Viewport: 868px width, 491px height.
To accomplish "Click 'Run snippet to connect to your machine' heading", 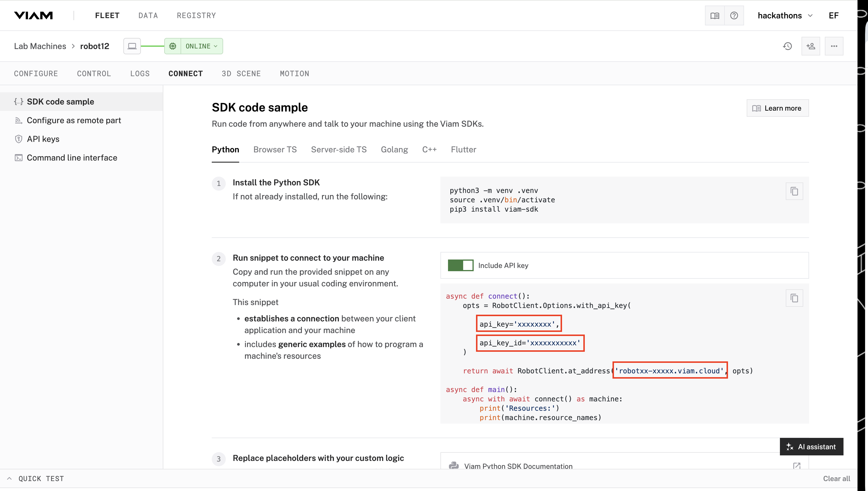I will pos(308,258).
